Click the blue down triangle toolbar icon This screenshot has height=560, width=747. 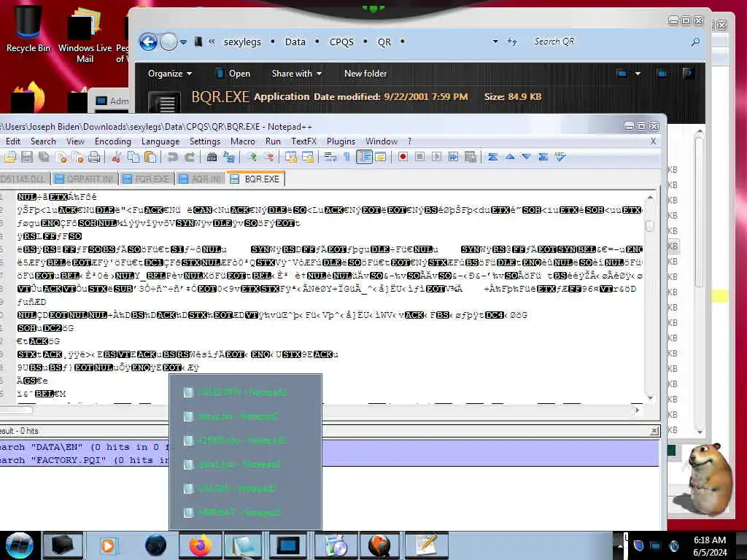pyautogui.click(x=527, y=157)
